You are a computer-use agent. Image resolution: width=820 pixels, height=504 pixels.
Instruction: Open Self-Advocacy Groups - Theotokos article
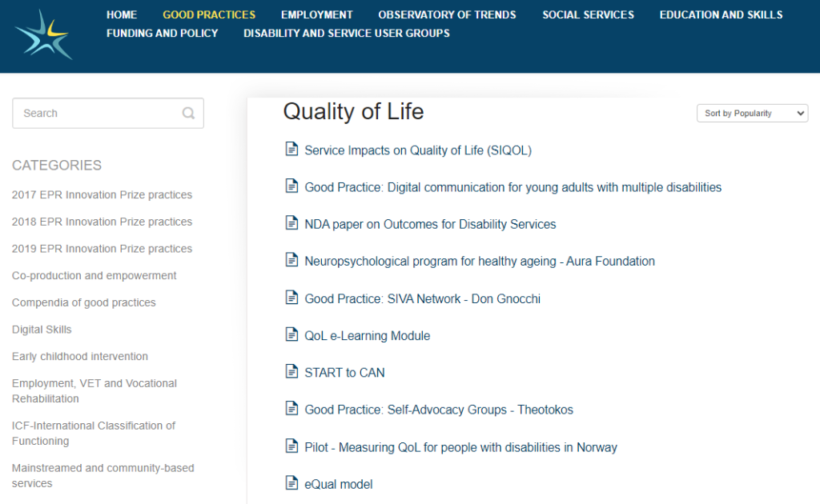coord(439,410)
